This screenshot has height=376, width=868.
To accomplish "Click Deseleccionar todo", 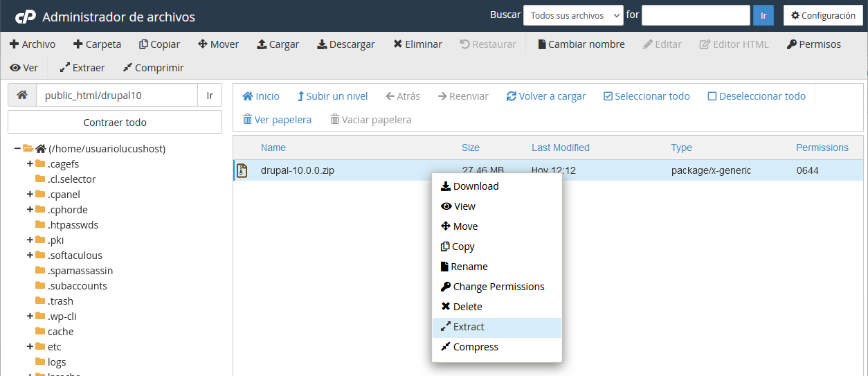I will pos(757,96).
